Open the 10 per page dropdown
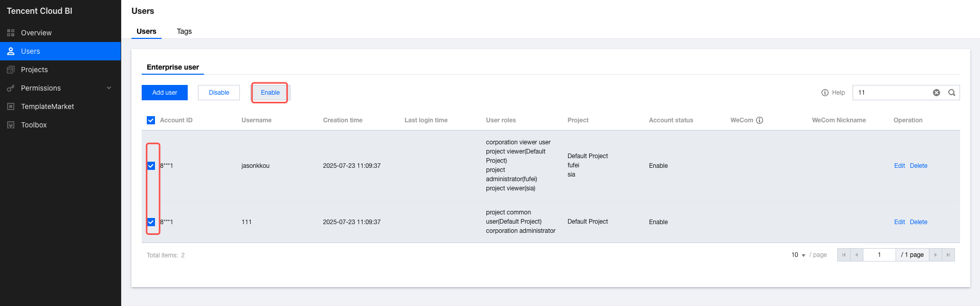 (x=798, y=255)
